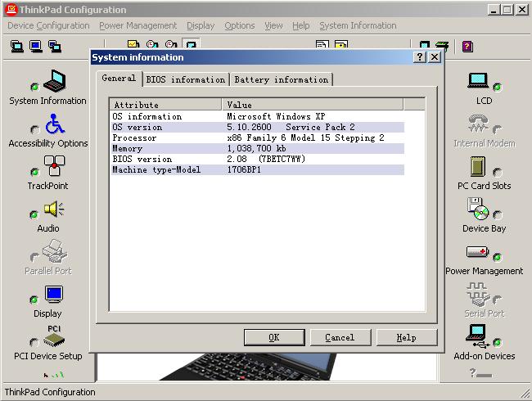This screenshot has width=532, height=401.
Task: Open the System Information laptop icon
Action: coord(55,81)
